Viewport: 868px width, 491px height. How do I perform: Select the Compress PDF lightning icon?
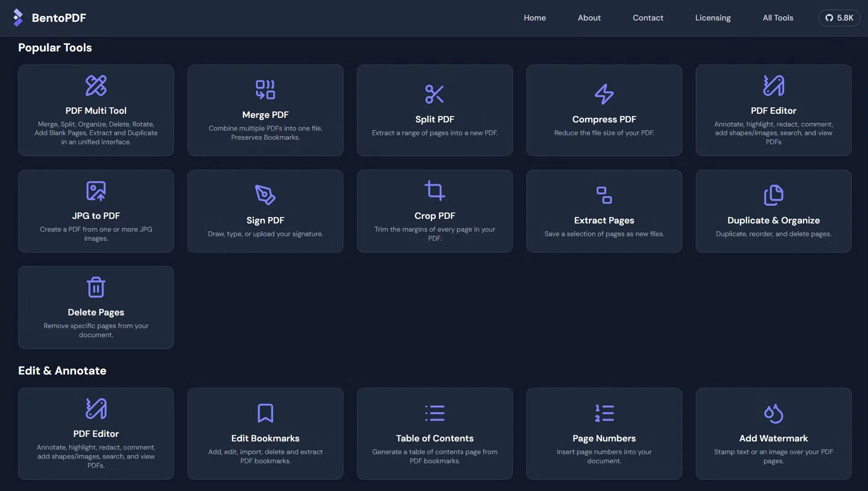[x=603, y=94]
